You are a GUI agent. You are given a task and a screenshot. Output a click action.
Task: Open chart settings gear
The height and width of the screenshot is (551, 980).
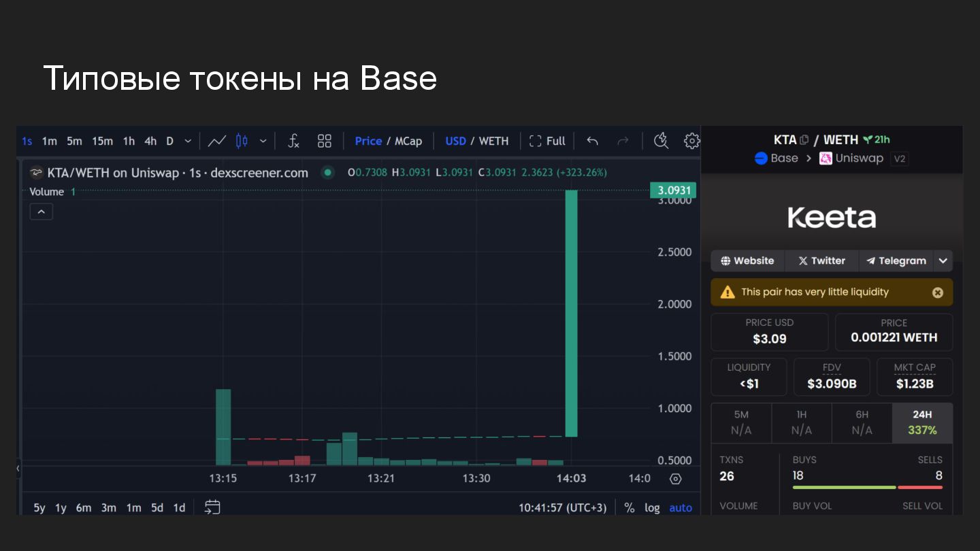[x=692, y=141]
